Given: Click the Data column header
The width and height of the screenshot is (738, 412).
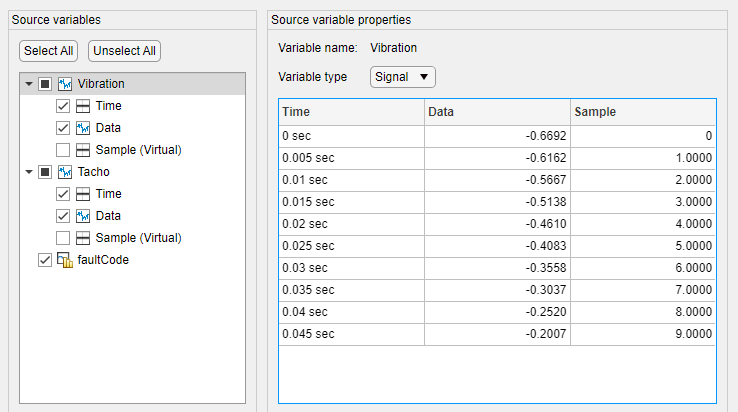Looking at the screenshot, I should (497, 112).
